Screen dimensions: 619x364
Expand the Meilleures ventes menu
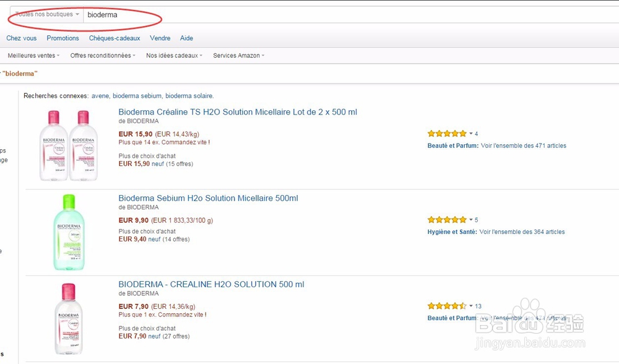33,56
